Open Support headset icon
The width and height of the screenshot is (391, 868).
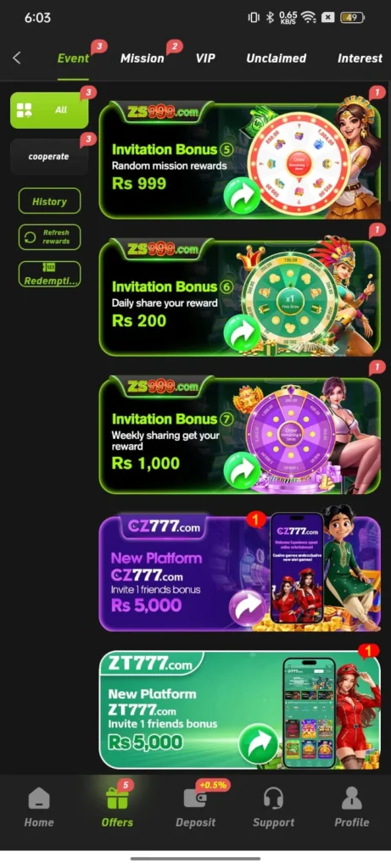pyautogui.click(x=273, y=798)
